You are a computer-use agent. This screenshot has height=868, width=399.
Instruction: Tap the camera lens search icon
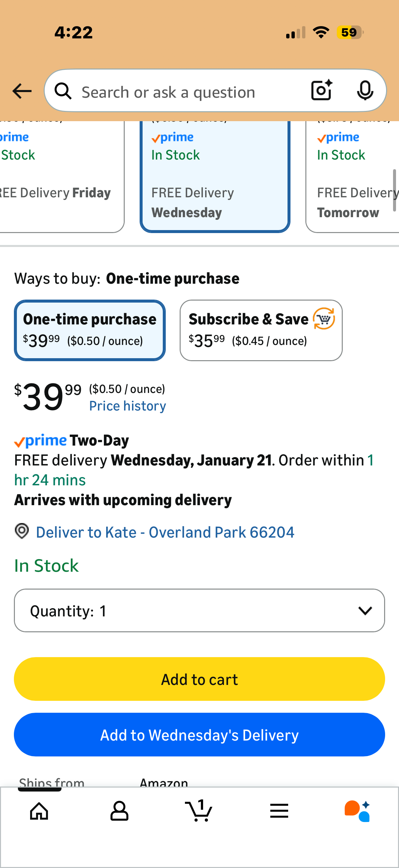[322, 90]
